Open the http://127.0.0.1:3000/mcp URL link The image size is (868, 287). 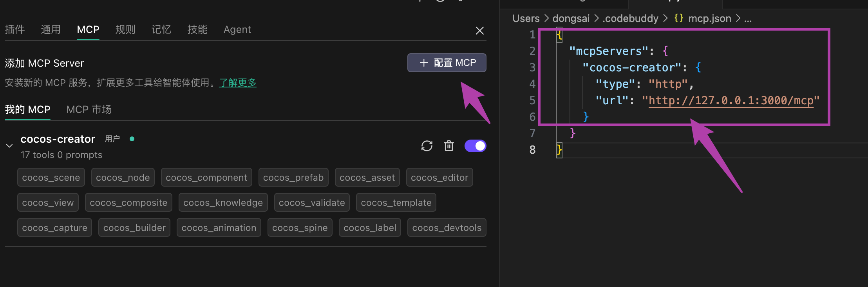tap(731, 101)
